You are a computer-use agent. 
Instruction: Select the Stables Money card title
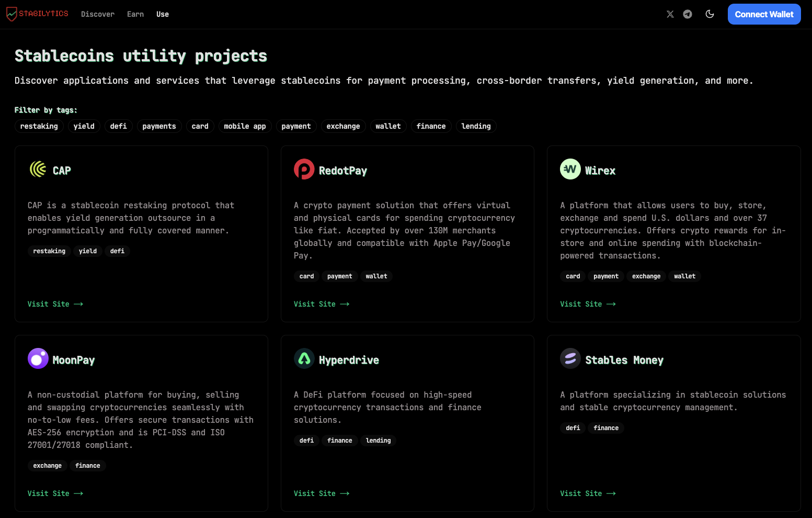[x=624, y=360]
